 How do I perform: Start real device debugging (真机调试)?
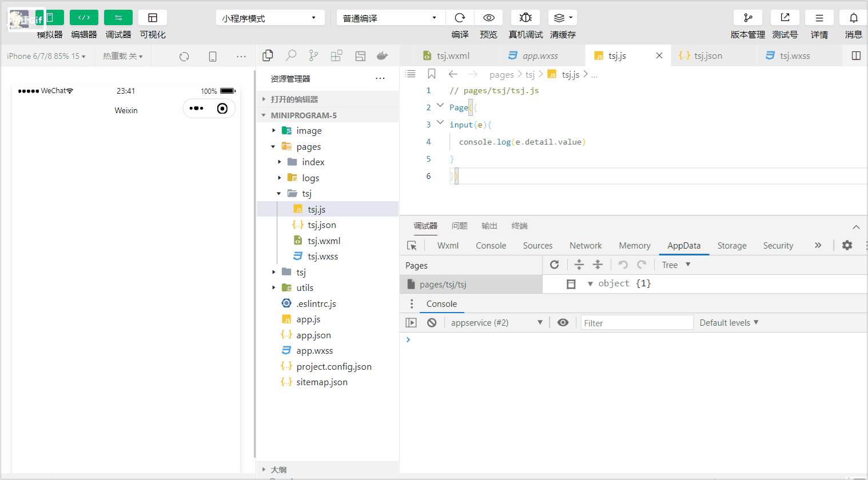525,18
